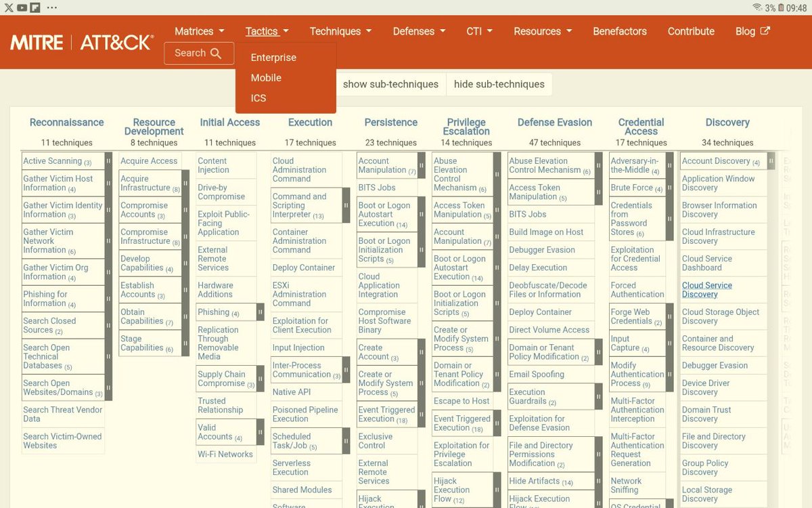Click hide sub-techniques button
The height and width of the screenshot is (508, 812).
pos(499,85)
